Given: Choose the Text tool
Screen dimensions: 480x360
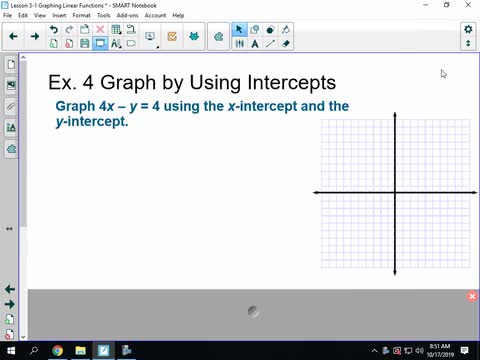Looking at the screenshot, I should [255, 43].
